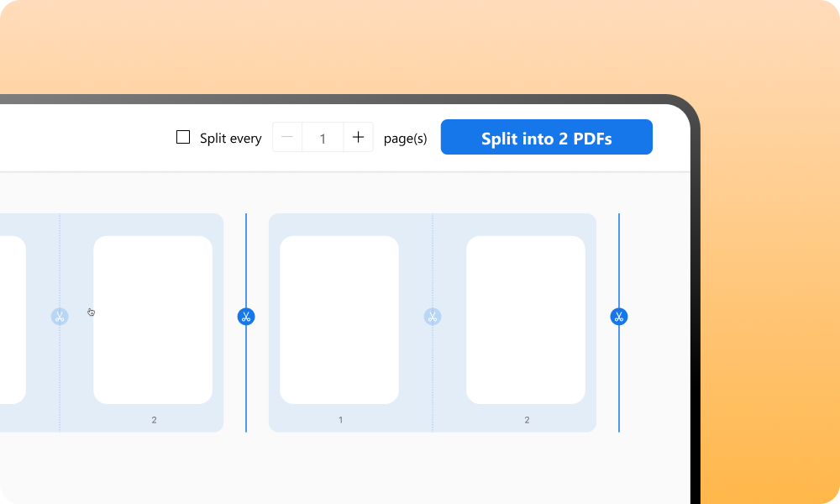
Task: Toggle the "Split every" checkbox
Action: (x=183, y=138)
